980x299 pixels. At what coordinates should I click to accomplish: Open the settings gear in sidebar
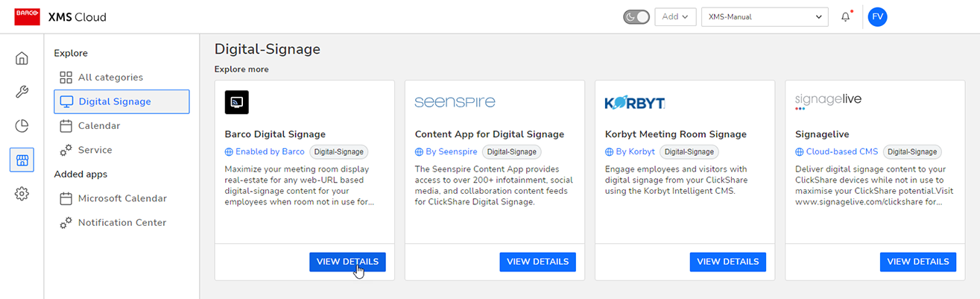coord(22,194)
